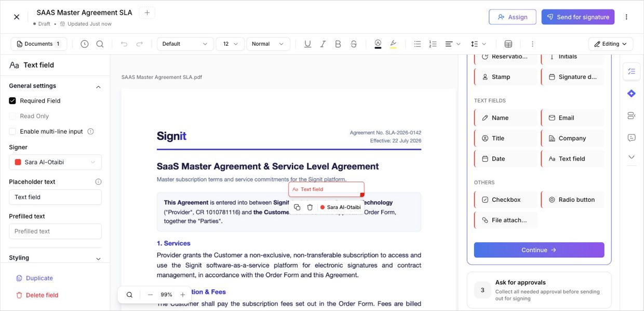Image resolution: width=644 pixels, height=311 pixels.
Task: Toggle bold formatting
Action: [338, 44]
